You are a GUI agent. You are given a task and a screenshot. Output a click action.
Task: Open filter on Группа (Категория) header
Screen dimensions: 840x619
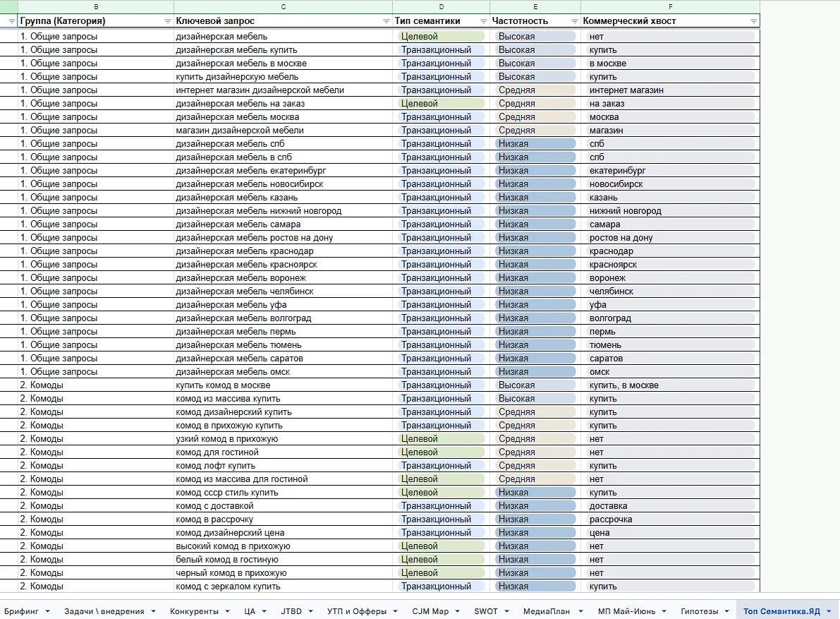(167, 21)
